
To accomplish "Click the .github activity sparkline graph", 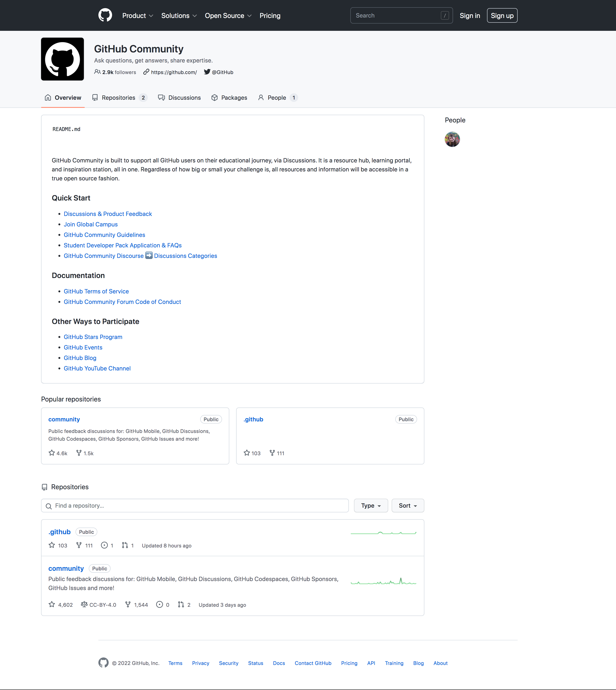I will [384, 533].
